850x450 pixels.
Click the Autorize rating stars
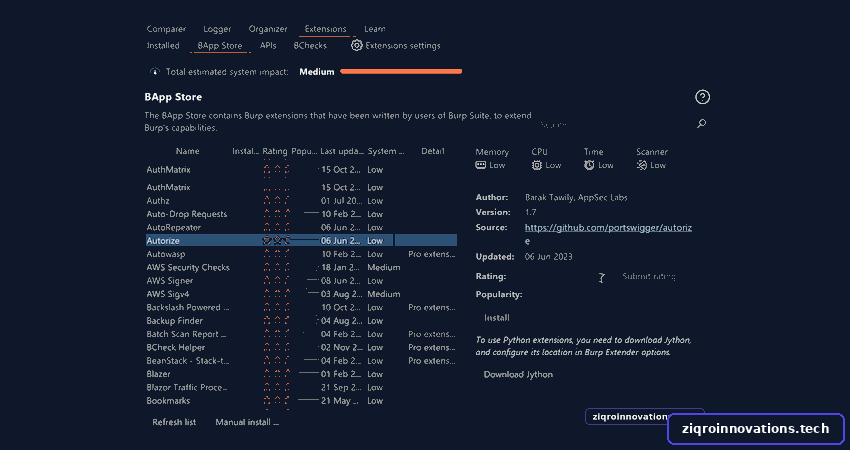(x=276, y=241)
